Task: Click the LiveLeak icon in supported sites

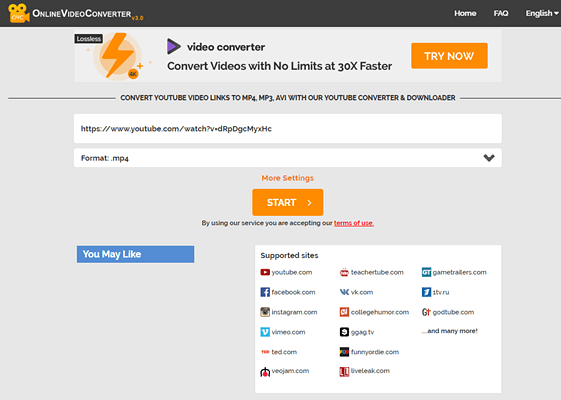Action: pos(344,372)
